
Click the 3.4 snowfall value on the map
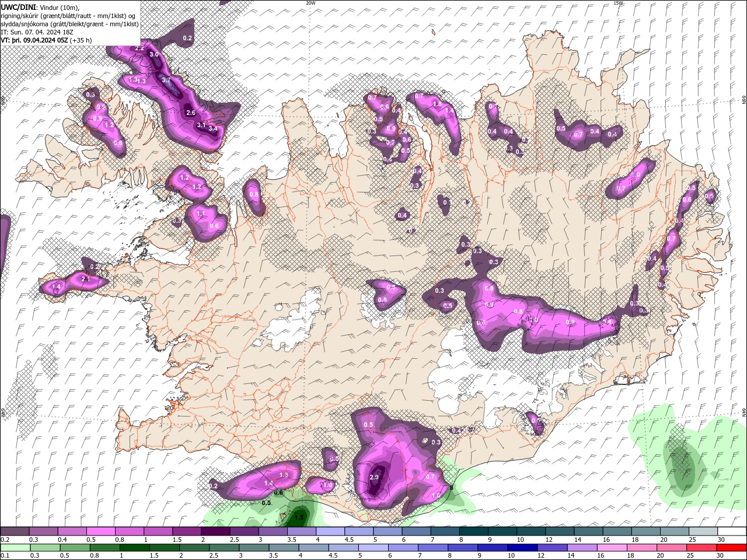pyautogui.click(x=212, y=128)
